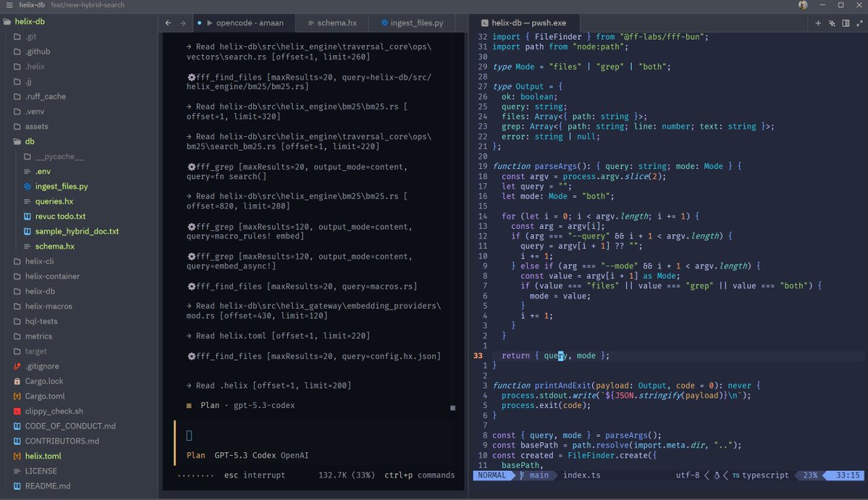Zoom the pane with expand arrows icon
868x500 pixels.
tap(859, 22)
